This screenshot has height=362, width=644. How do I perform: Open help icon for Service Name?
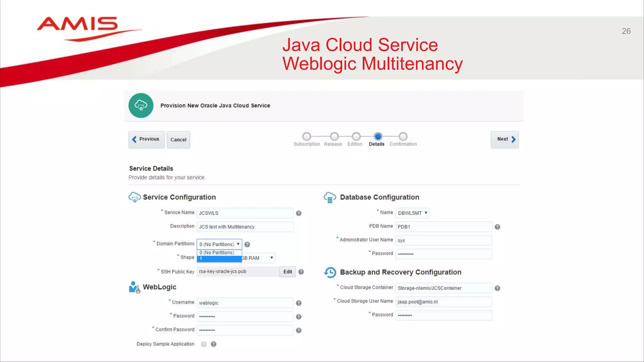299,213
